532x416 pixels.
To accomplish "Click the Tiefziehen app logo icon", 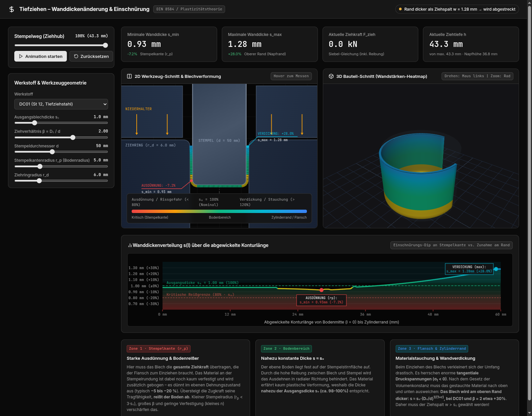I will [12, 9].
